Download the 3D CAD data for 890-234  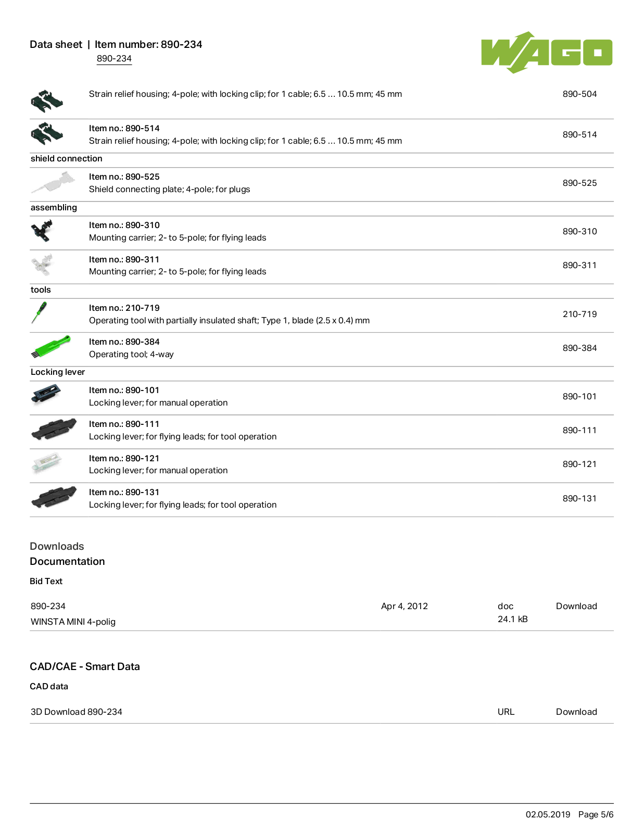coord(576,712)
